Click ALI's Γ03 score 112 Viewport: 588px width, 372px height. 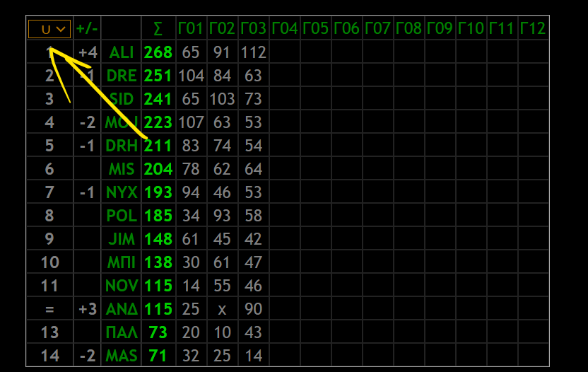click(x=254, y=52)
